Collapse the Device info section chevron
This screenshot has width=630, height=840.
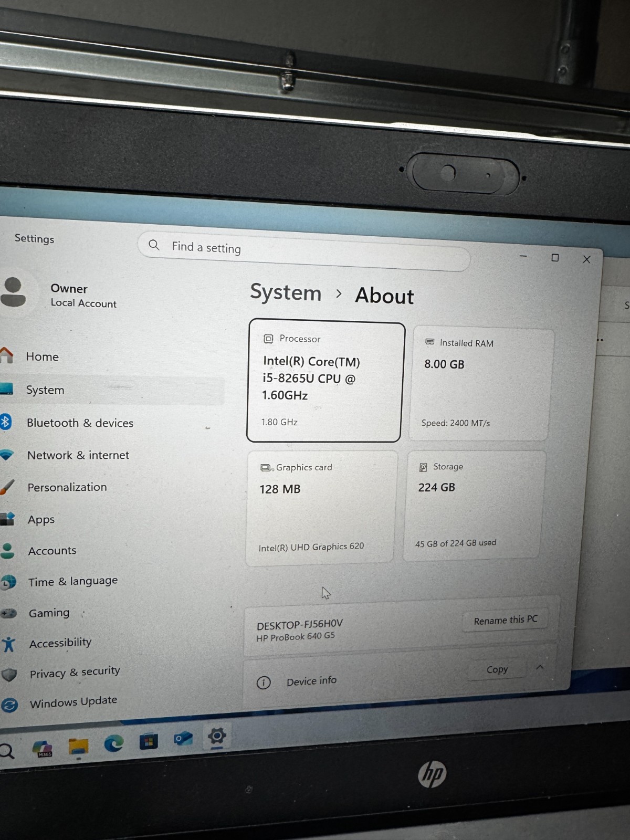point(540,667)
